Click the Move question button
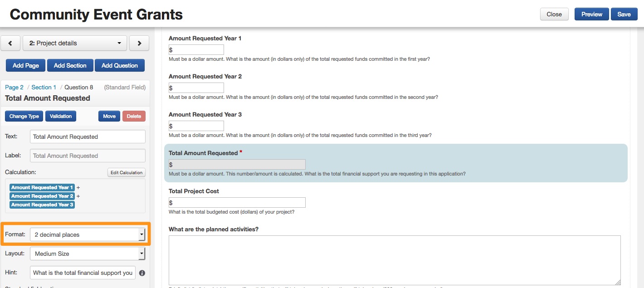The width and height of the screenshot is (644, 288). click(109, 116)
